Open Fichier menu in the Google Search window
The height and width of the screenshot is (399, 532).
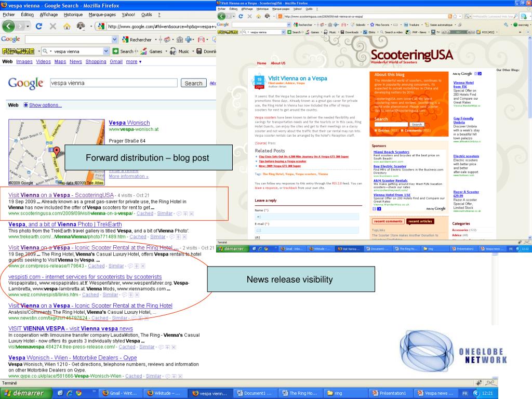coord(8,15)
